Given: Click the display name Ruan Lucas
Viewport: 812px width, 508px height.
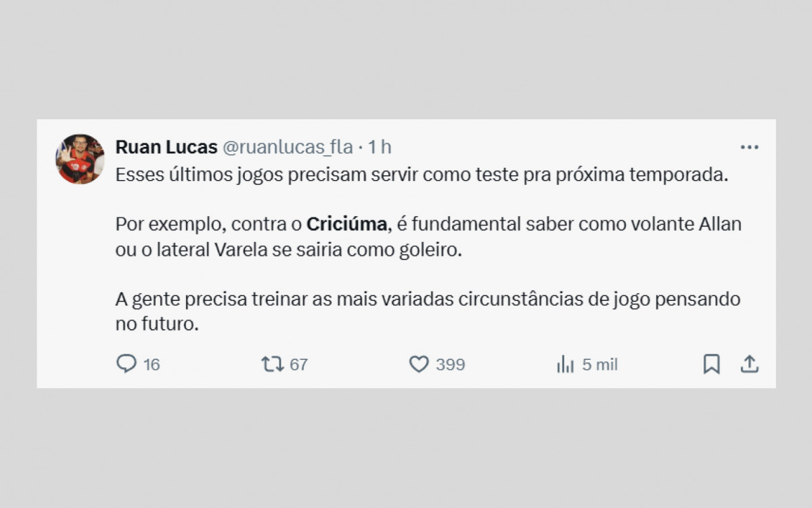Looking at the screenshot, I should point(166,146).
